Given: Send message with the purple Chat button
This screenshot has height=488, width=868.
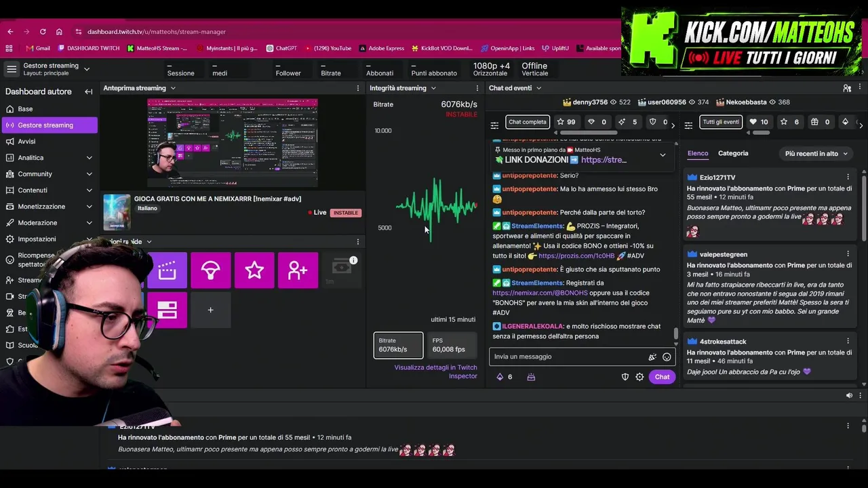Looking at the screenshot, I should [662, 377].
